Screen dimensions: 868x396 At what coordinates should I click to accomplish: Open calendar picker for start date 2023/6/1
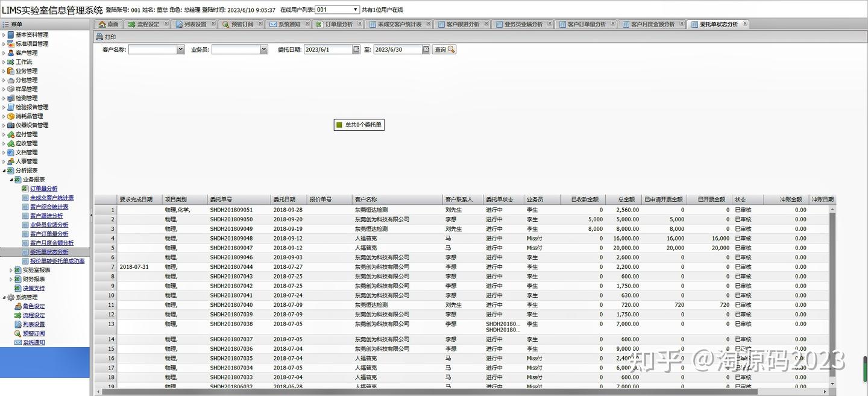(356, 49)
